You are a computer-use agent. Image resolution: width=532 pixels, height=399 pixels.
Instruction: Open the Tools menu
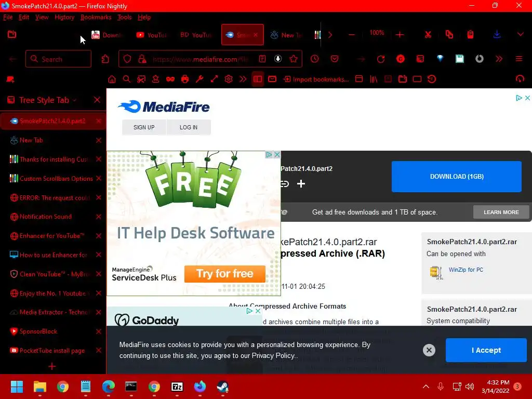(125, 17)
